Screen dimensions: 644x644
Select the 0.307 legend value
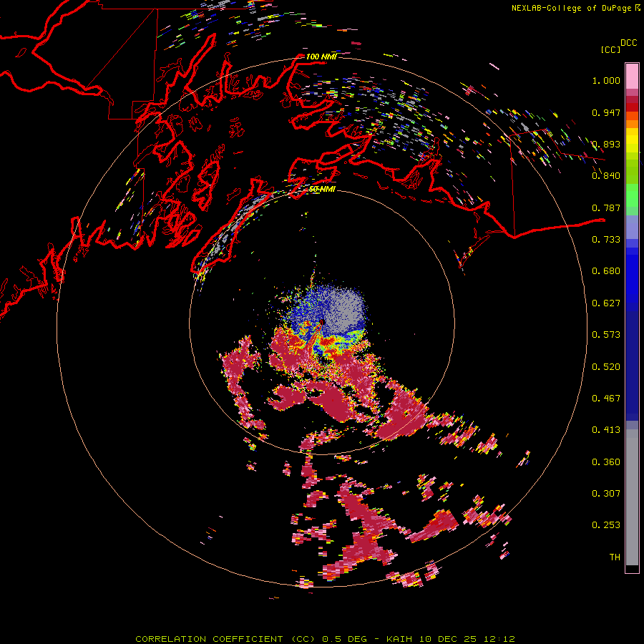[606, 494]
